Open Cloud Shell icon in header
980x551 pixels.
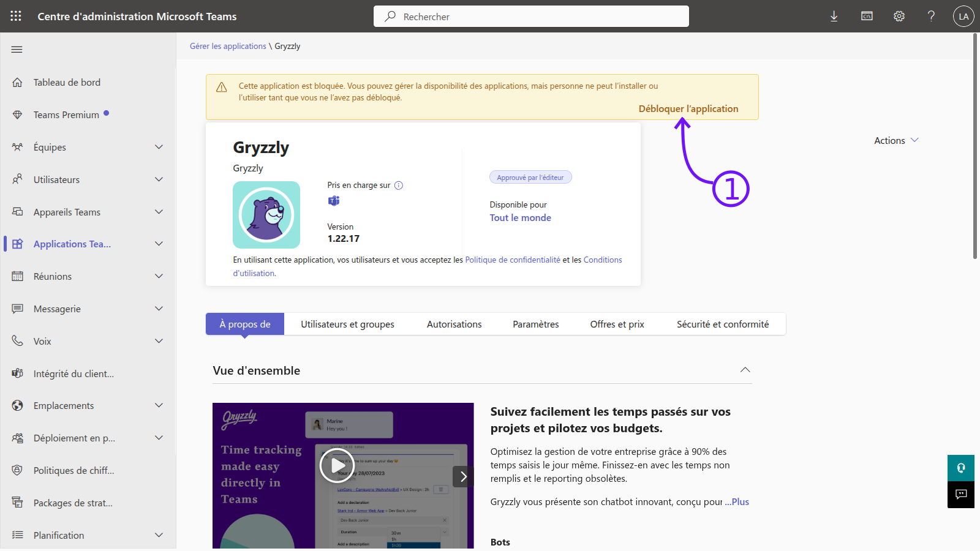(x=867, y=17)
